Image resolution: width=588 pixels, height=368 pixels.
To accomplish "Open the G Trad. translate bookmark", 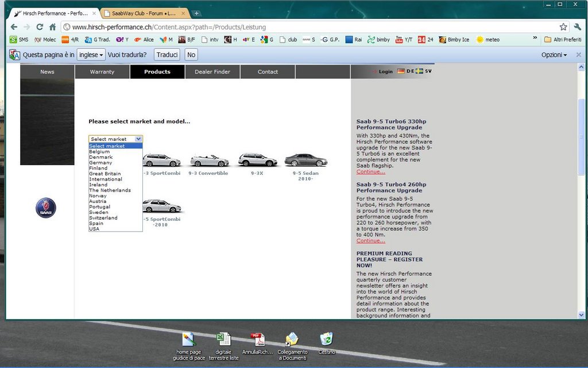I will click(97, 40).
